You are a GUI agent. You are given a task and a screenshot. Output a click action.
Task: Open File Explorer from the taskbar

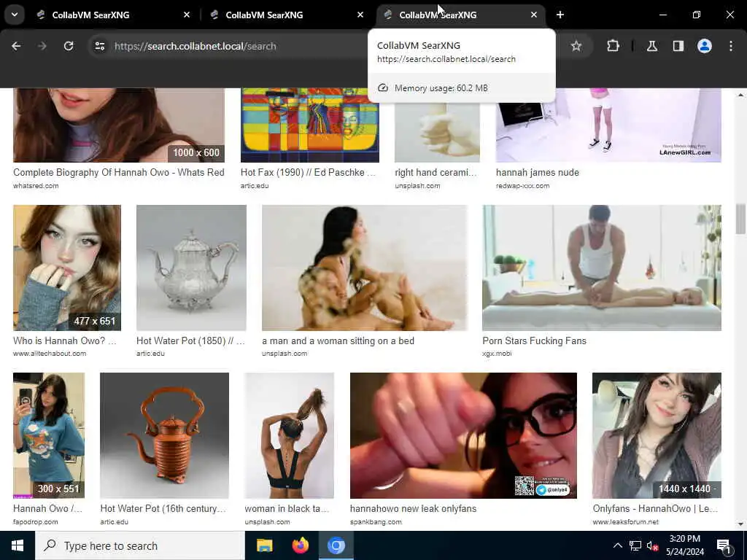click(x=264, y=545)
